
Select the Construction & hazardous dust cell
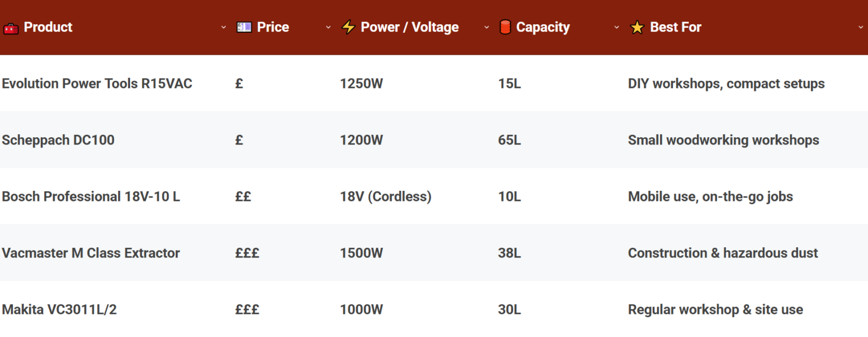pyautogui.click(x=723, y=253)
